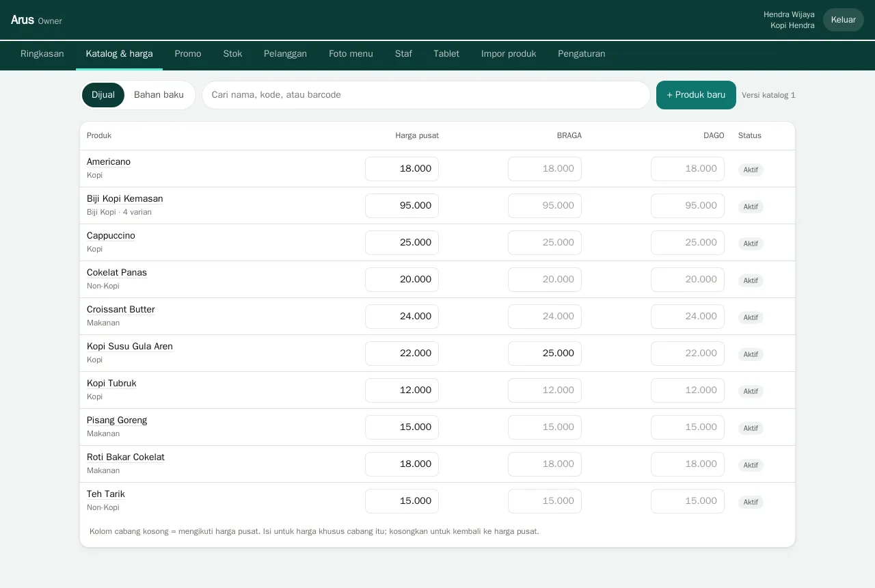This screenshot has width=875, height=588.
Task: Edit Cappuccino DAGO price field
Action: click(688, 243)
